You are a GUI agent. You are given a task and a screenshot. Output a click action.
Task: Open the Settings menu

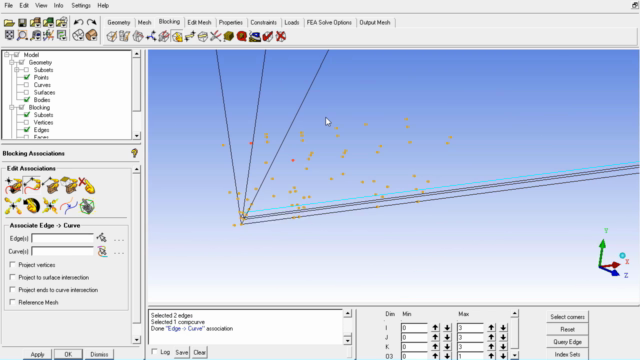[x=81, y=6]
